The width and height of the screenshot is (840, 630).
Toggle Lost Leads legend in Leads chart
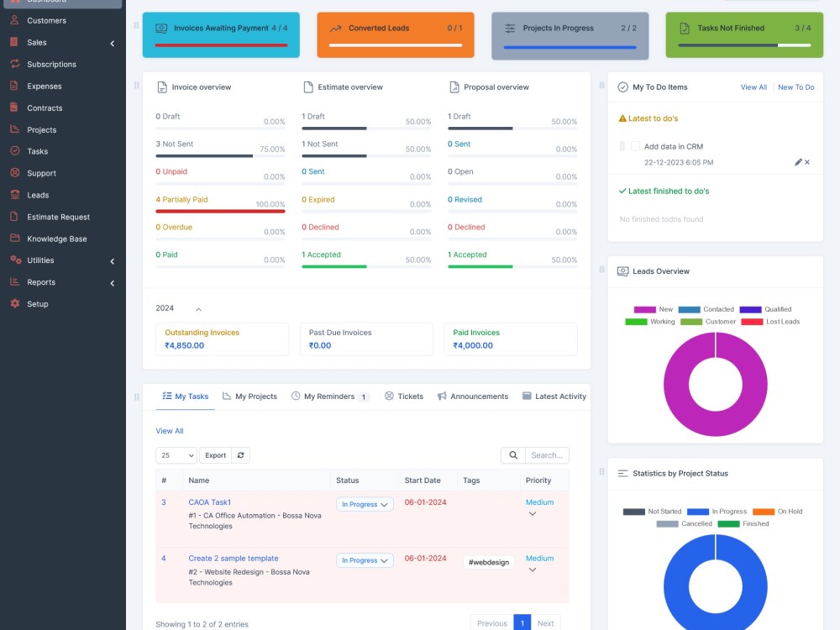[770, 322]
